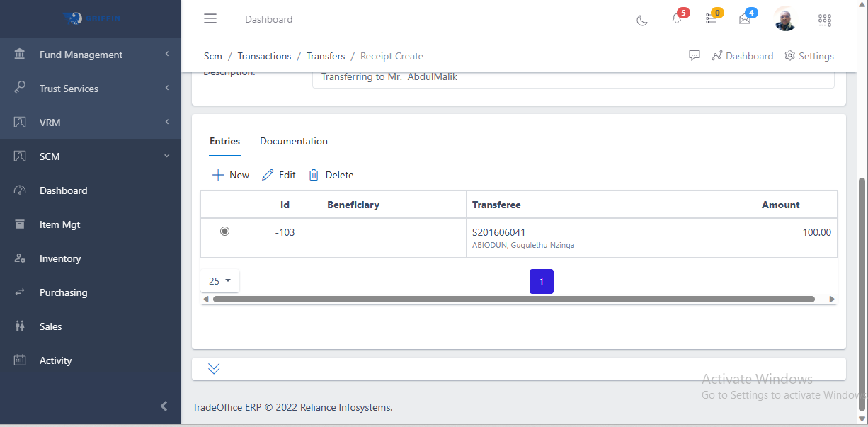The width and height of the screenshot is (868, 427).
Task: Open the tasks list icon showing zero
Action: [x=710, y=19]
